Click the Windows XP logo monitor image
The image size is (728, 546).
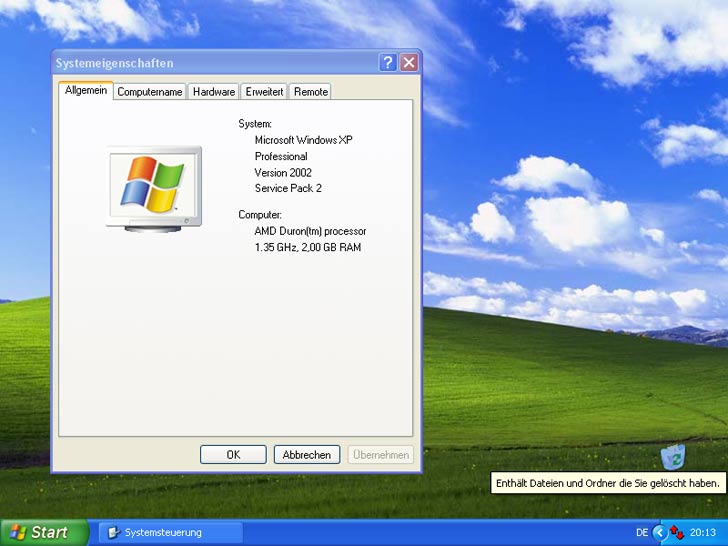(154, 188)
